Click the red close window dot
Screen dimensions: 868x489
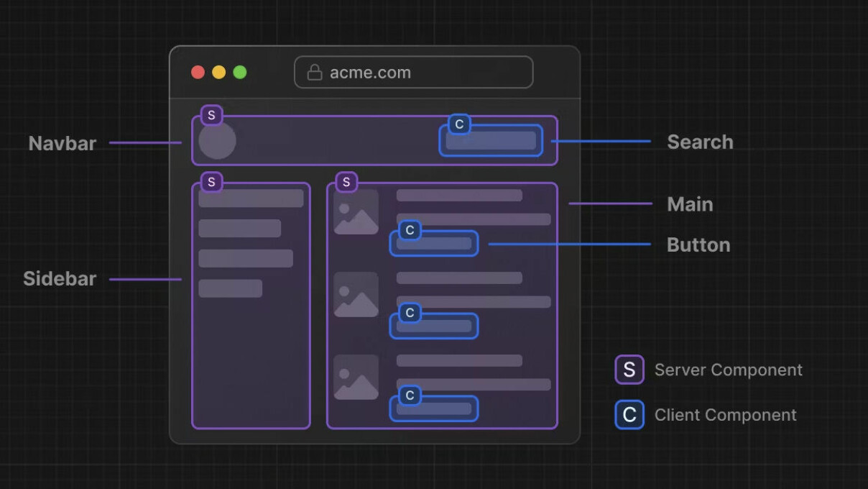coord(198,72)
